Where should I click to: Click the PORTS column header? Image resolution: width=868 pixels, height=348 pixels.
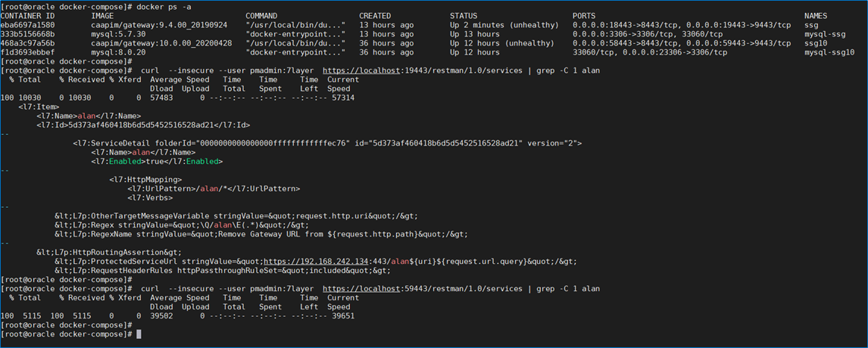(x=585, y=16)
